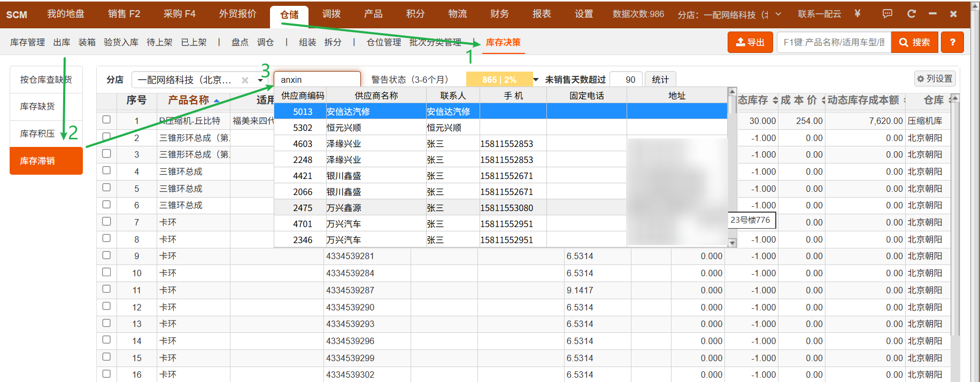
Task: Click the orange question mark help button
Action: tap(952, 42)
